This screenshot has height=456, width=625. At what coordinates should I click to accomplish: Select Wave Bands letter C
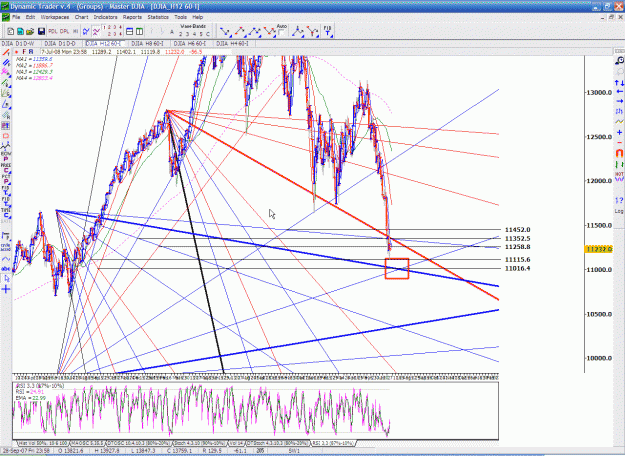coord(208,34)
